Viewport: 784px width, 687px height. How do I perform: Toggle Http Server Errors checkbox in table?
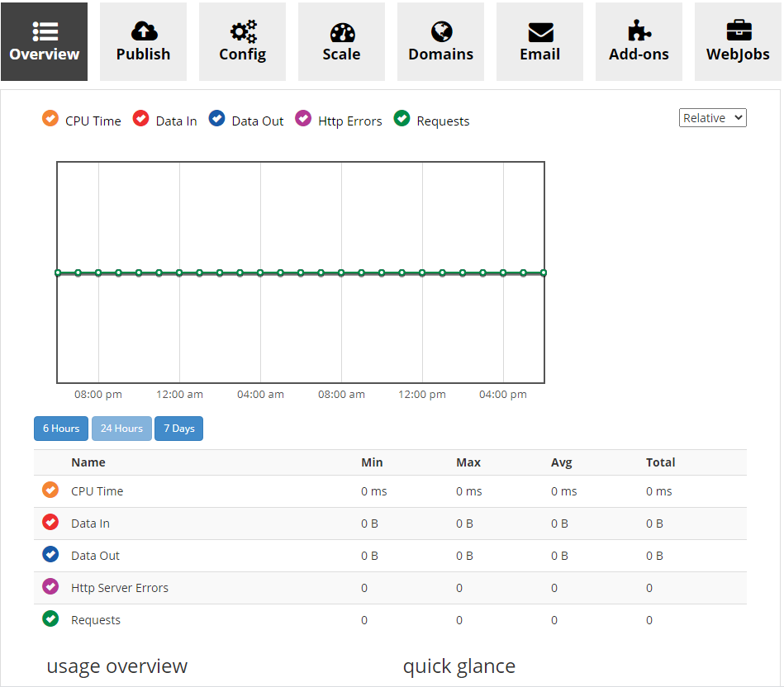click(50, 587)
